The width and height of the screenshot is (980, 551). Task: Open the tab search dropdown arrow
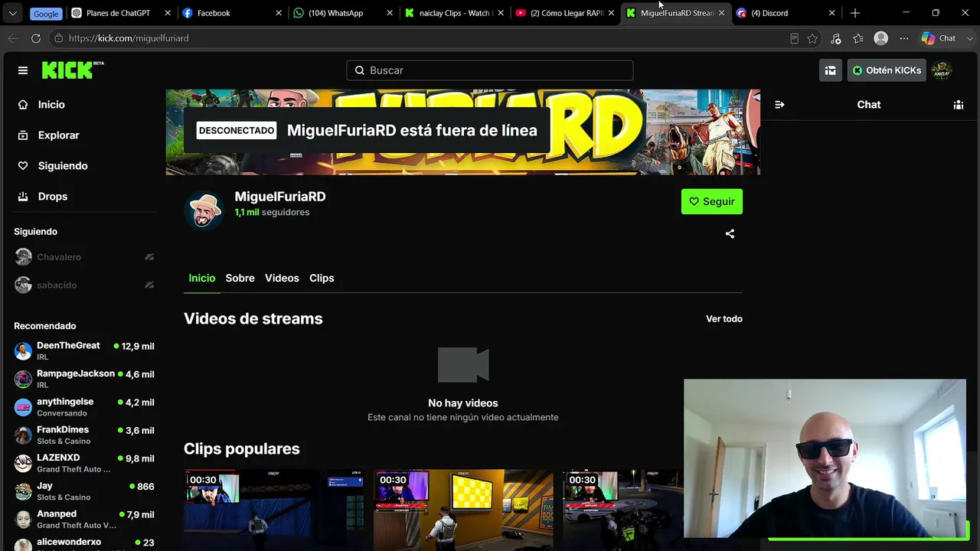point(12,13)
